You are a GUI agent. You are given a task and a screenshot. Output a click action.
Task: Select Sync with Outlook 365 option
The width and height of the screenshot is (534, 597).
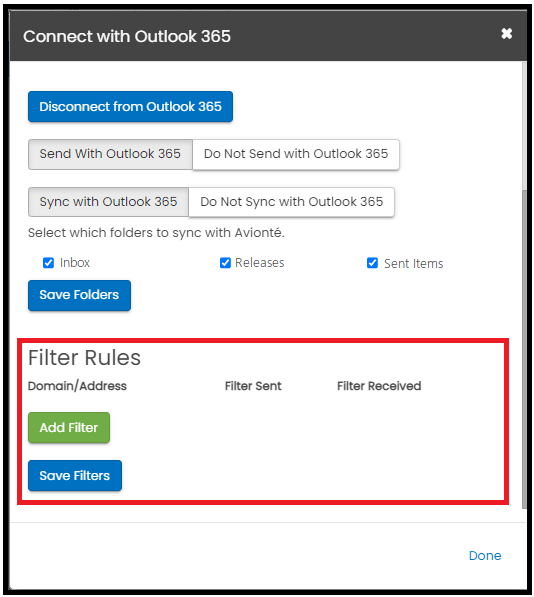click(x=108, y=202)
